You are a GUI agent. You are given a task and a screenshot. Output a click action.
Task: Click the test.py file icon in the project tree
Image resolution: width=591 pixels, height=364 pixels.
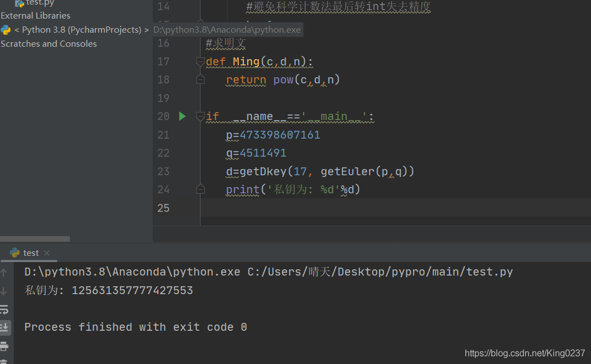click(x=20, y=3)
